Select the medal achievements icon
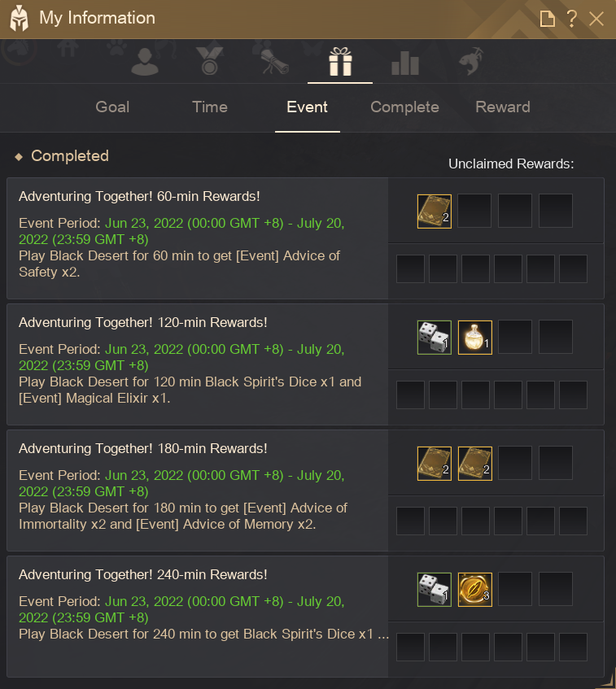Screen dimensions: 616x689 point(210,61)
